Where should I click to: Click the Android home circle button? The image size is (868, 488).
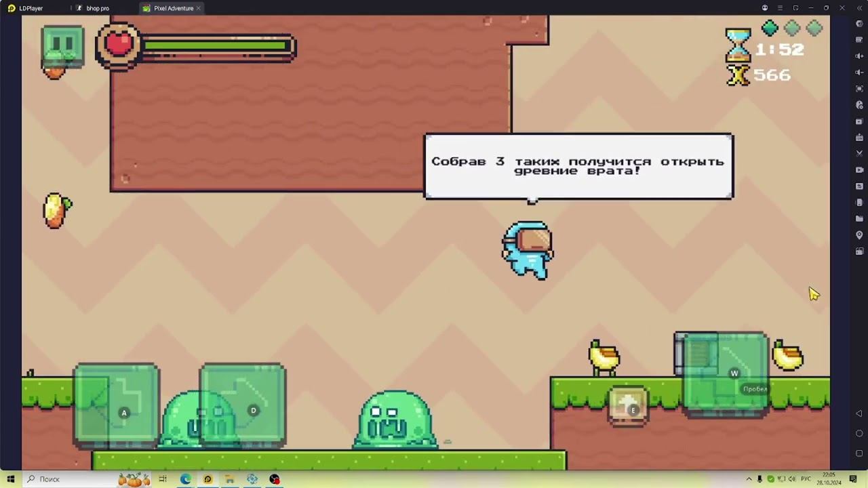(859, 434)
